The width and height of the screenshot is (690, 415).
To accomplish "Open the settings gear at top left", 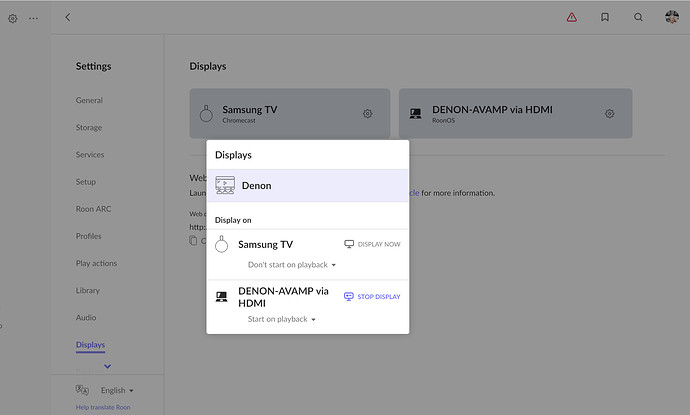I will click(x=13, y=18).
